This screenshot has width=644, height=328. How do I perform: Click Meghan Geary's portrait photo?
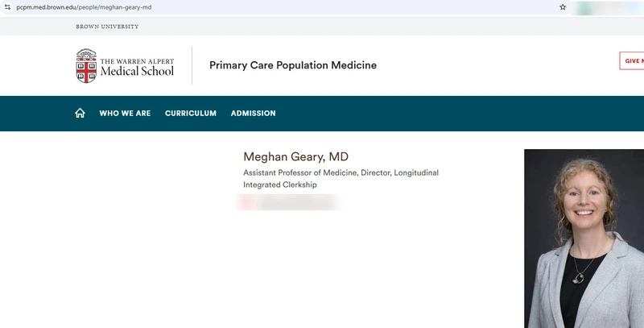[x=584, y=239]
